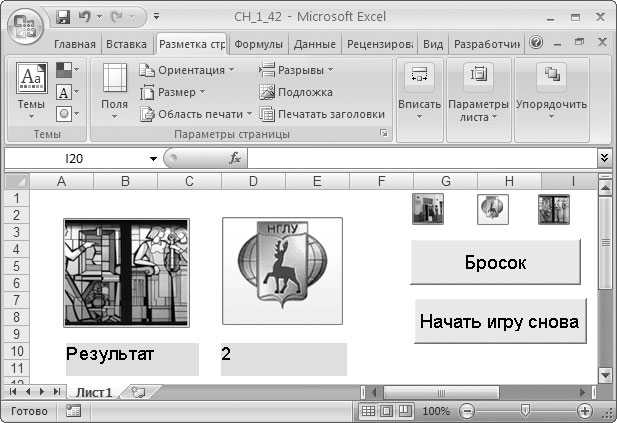Click the small stained glass thumbnail in column I

[x=554, y=209]
